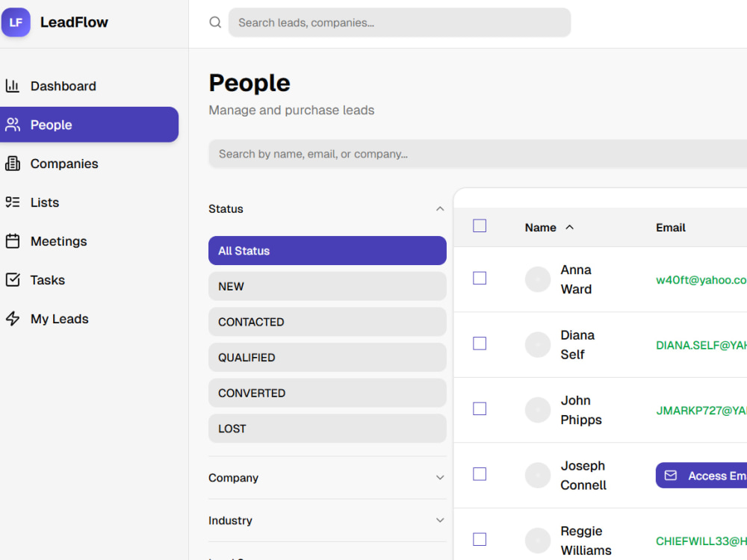Open JMARKP727 email link
This screenshot has width=747, height=560.
701,410
